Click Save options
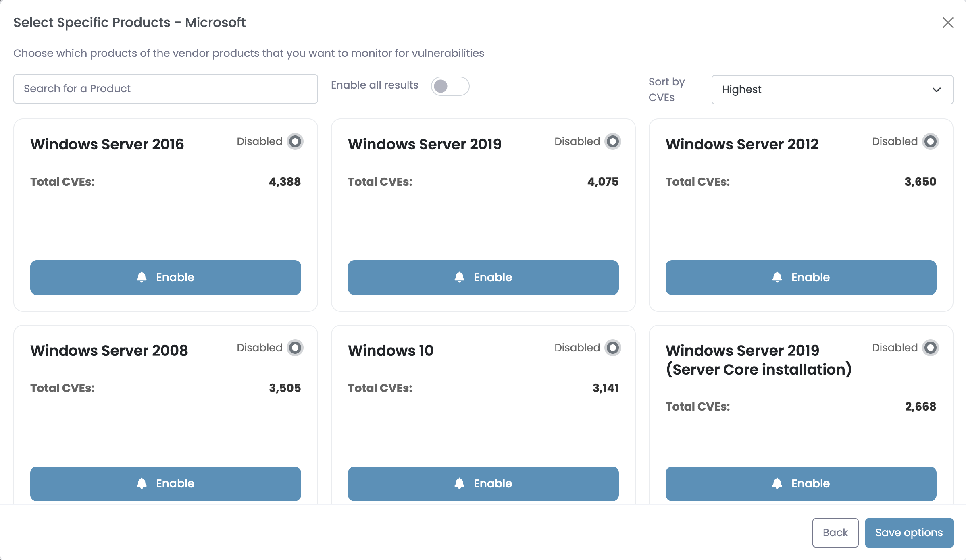966x560 pixels. pos(909,533)
